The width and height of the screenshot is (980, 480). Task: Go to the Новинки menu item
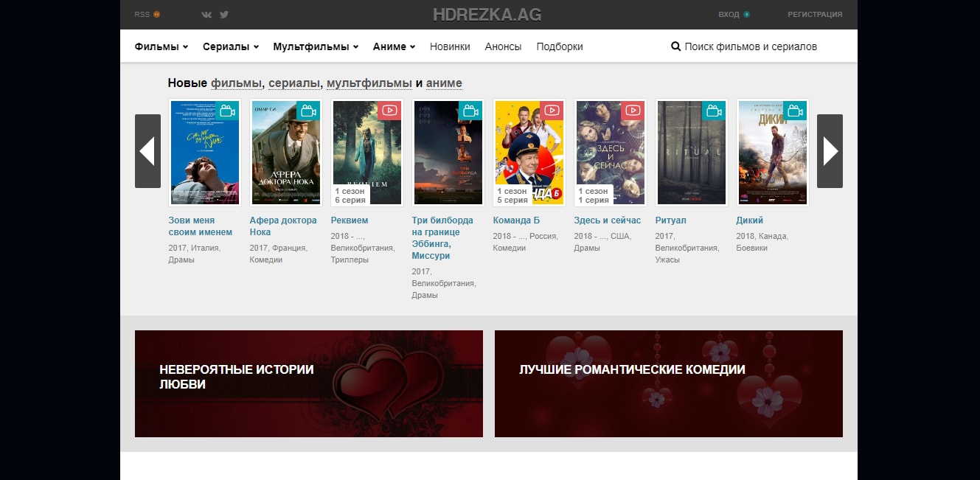coord(450,46)
